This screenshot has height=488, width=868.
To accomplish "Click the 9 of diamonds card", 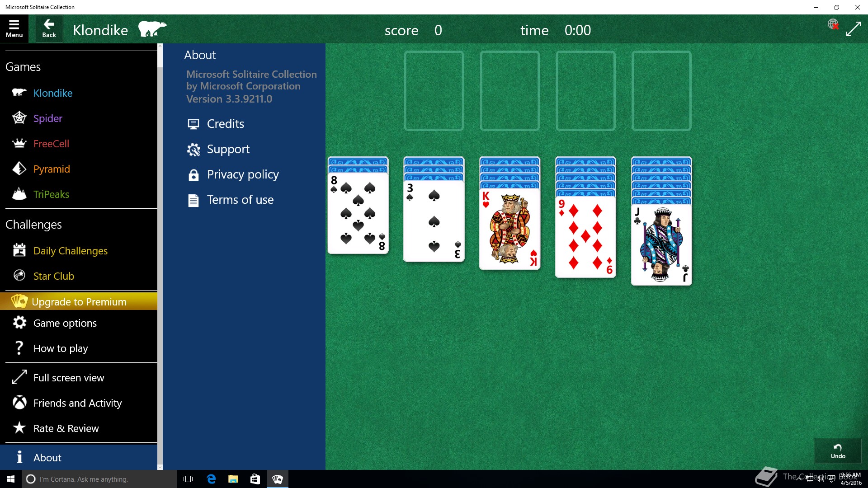I will coord(585,237).
